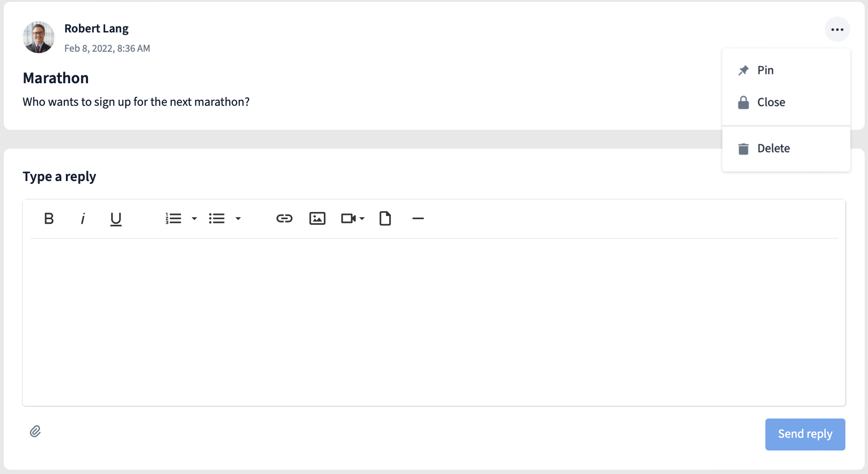Insert a numbered list
868x474 pixels.
pos(173,219)
